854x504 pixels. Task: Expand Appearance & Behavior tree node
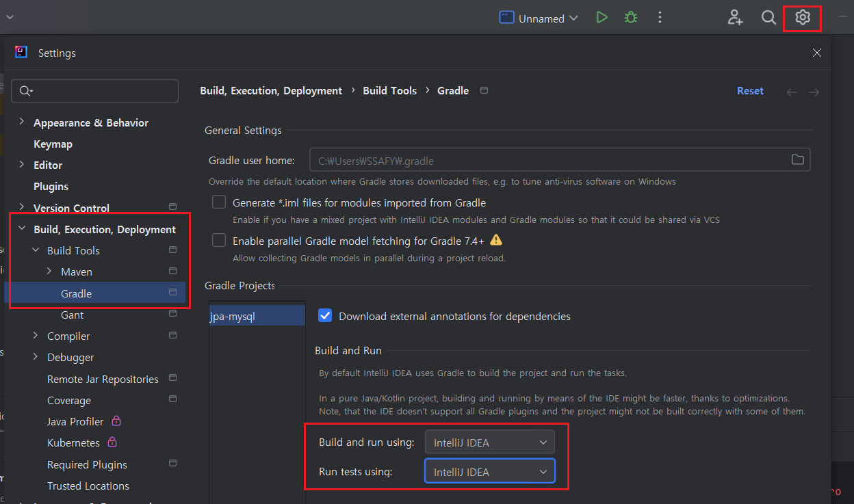coord(22,122)
